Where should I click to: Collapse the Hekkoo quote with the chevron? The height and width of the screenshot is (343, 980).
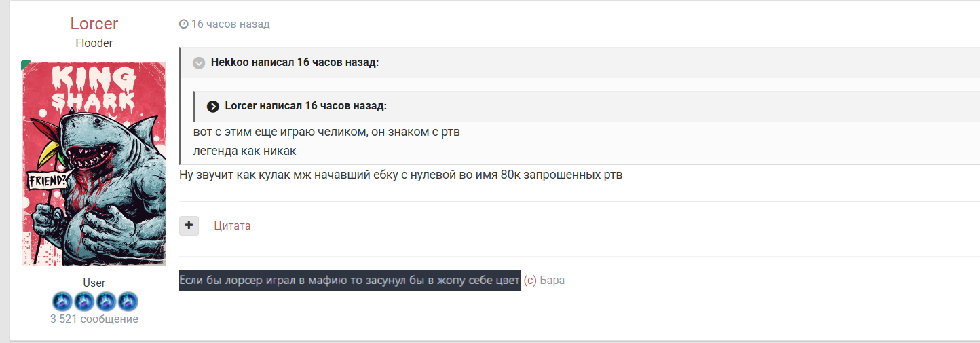point(199,63)
